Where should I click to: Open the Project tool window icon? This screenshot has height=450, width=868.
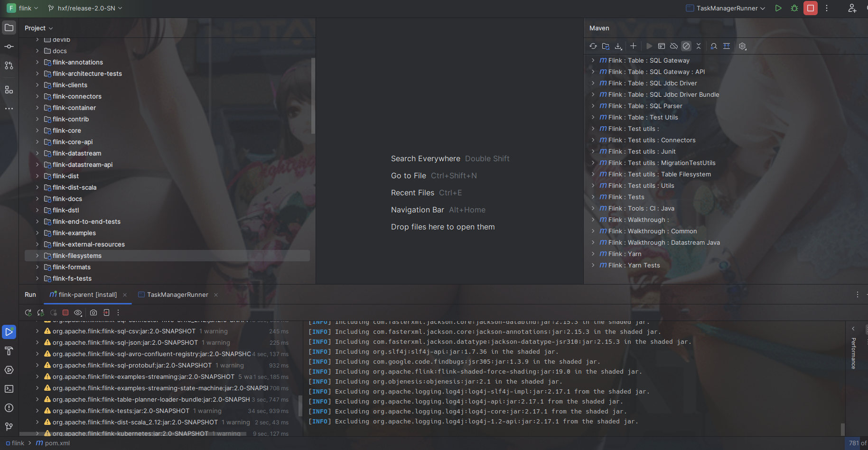click(x=9, y=28)
